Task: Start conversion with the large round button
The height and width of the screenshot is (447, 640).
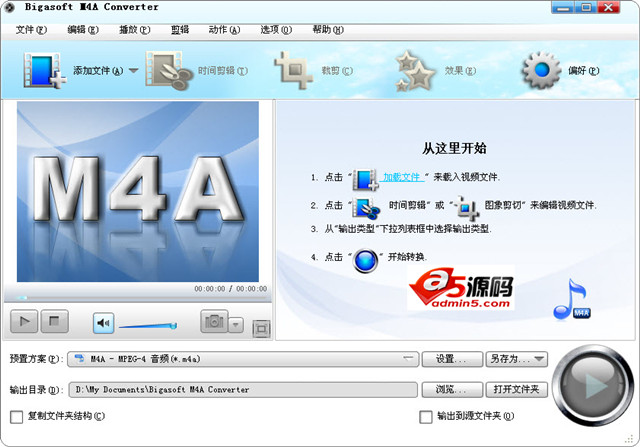Action: coord(593,385)
